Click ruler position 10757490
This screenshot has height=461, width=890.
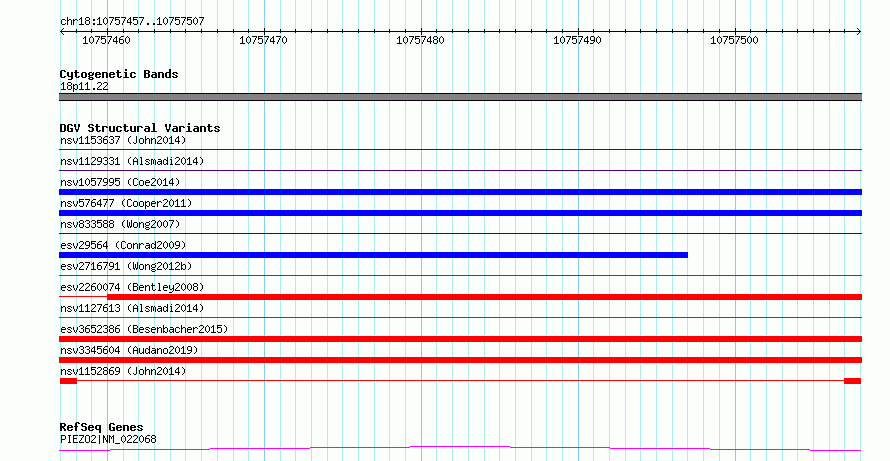click(577, 40)
